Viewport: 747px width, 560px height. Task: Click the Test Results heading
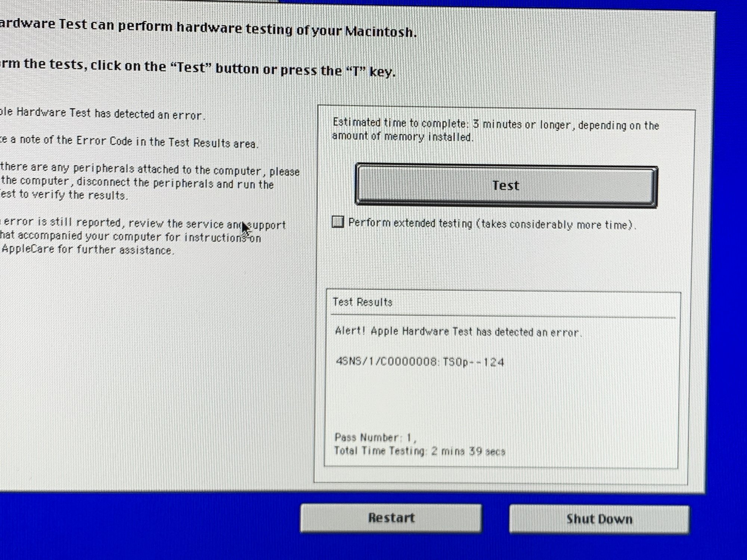coord(362,302)
